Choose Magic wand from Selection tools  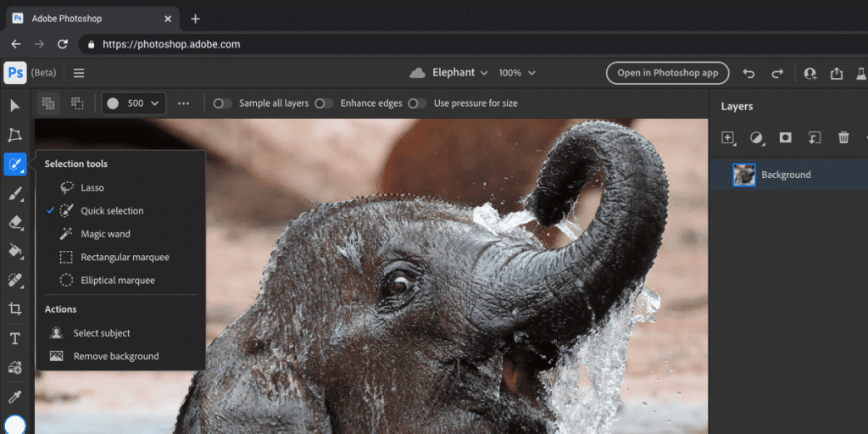pyautogui.click(x=105, y=234)
